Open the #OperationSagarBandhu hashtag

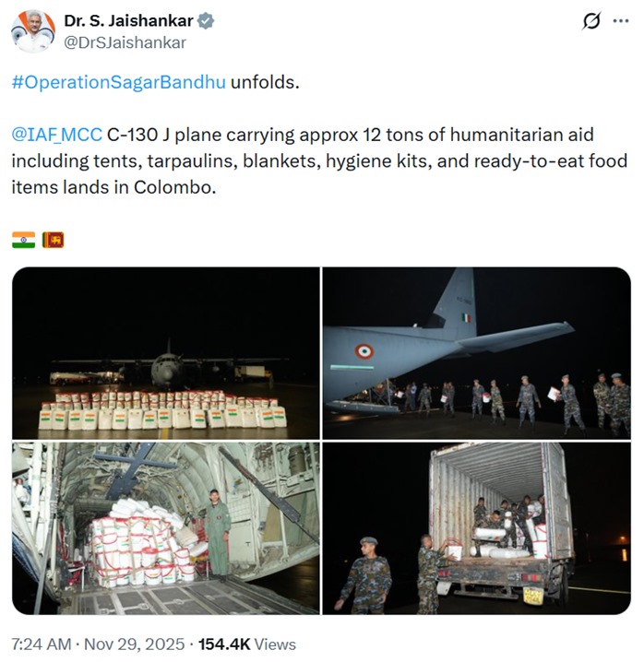pos(119,82)
